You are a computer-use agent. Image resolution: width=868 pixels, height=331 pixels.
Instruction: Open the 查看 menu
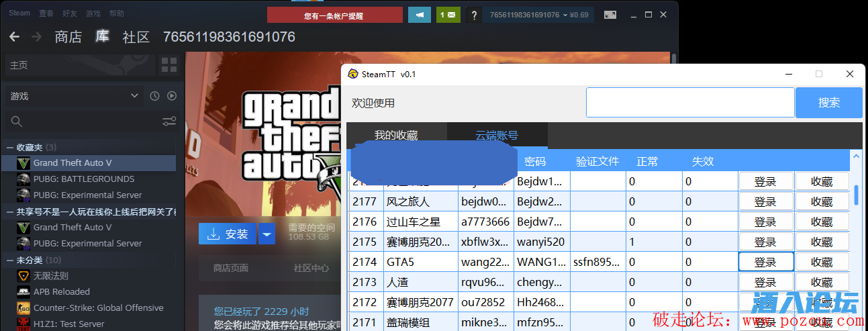46,13
